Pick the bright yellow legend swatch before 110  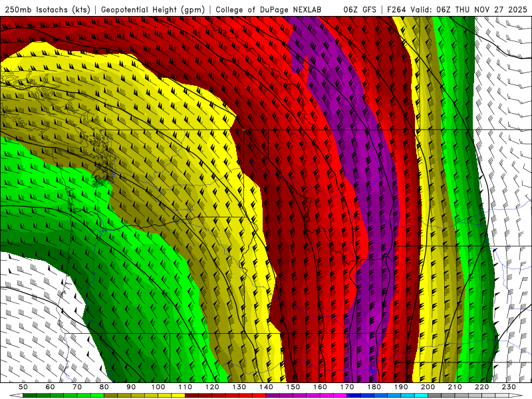tap(178, 396)
